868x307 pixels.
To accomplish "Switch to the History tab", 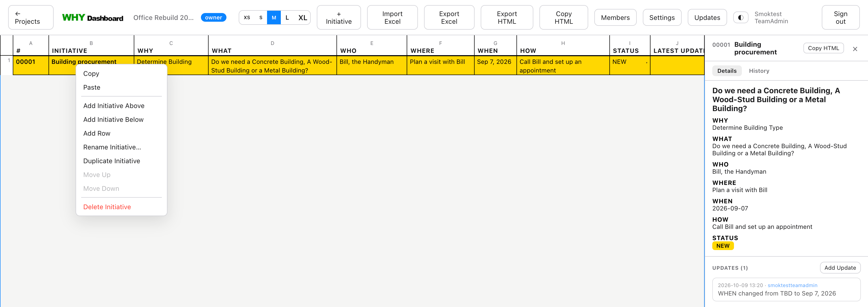I will 759,71.
